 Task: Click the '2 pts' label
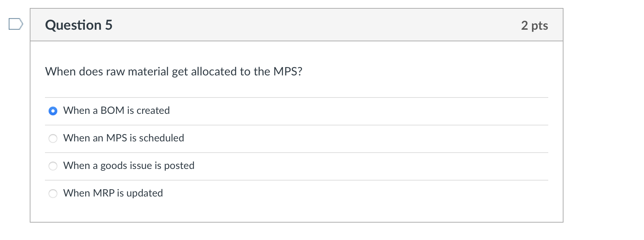(534, 25)
